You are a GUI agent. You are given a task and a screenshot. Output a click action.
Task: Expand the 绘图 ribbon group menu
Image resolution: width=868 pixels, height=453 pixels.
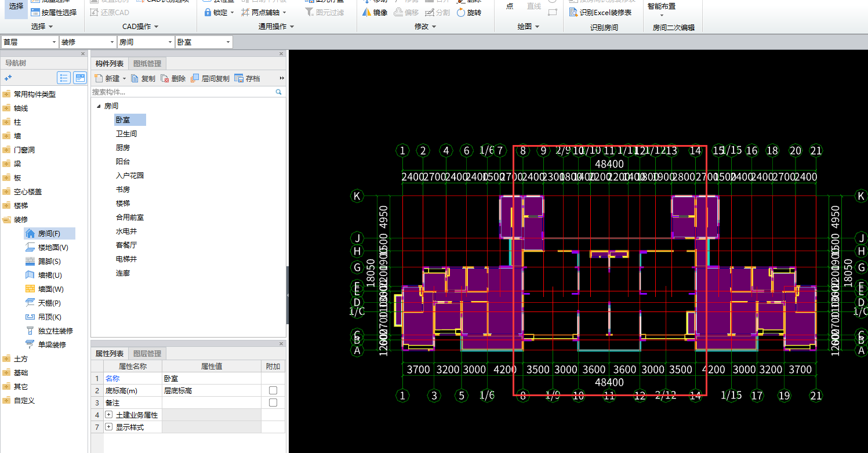click(528, 27)
